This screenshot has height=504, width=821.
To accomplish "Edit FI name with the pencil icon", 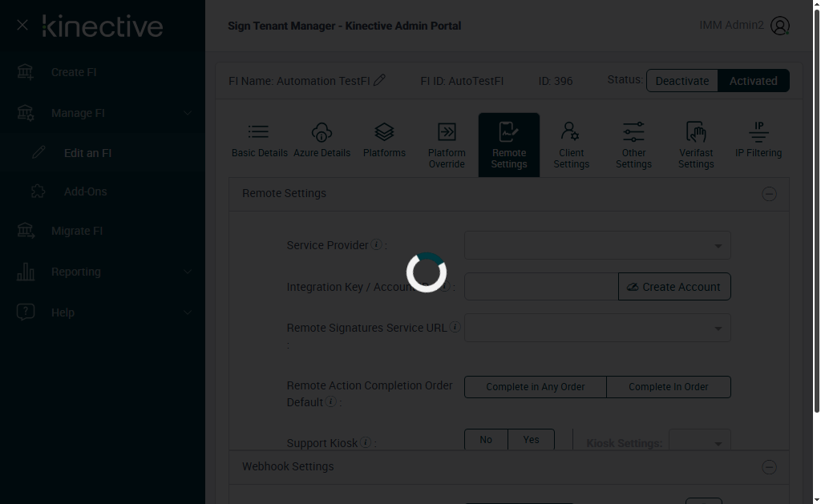I will 379,80.
